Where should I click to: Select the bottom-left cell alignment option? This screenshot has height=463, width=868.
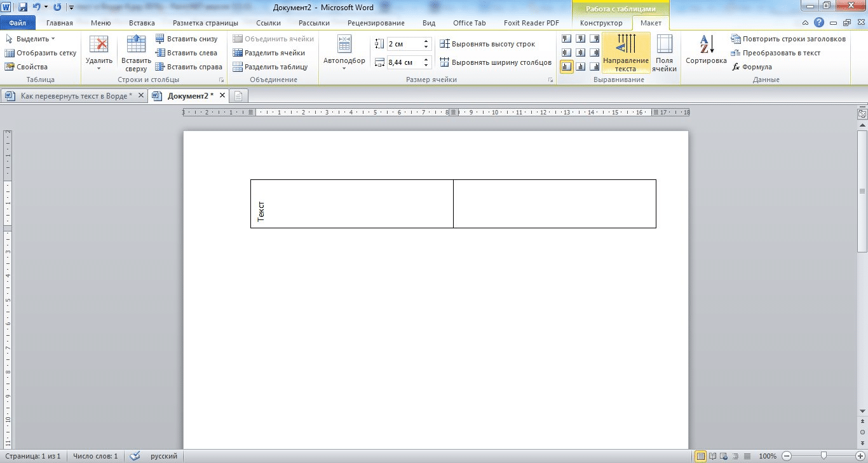[566, 66]
